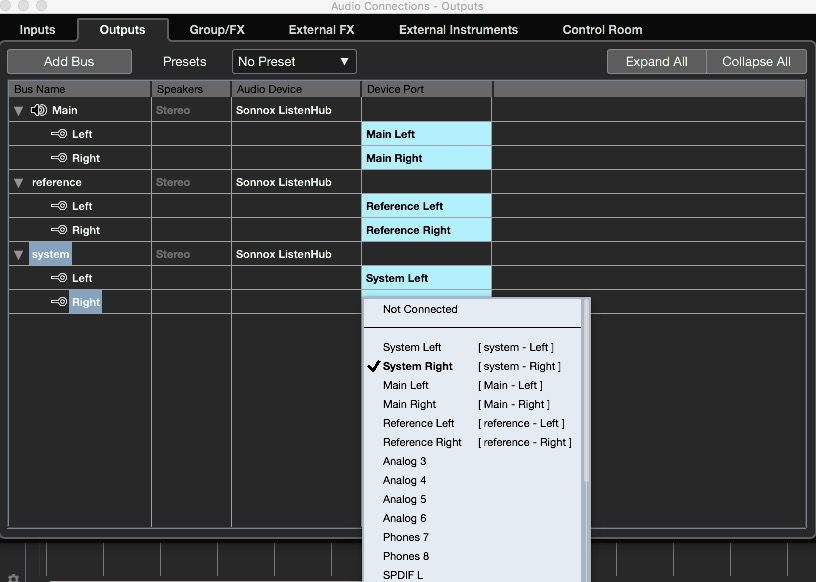The height and width of the screenshot is (582, 816).
Task: Collapse the Main bus tree
Action: pyautogui.click(x=19, y=110)
